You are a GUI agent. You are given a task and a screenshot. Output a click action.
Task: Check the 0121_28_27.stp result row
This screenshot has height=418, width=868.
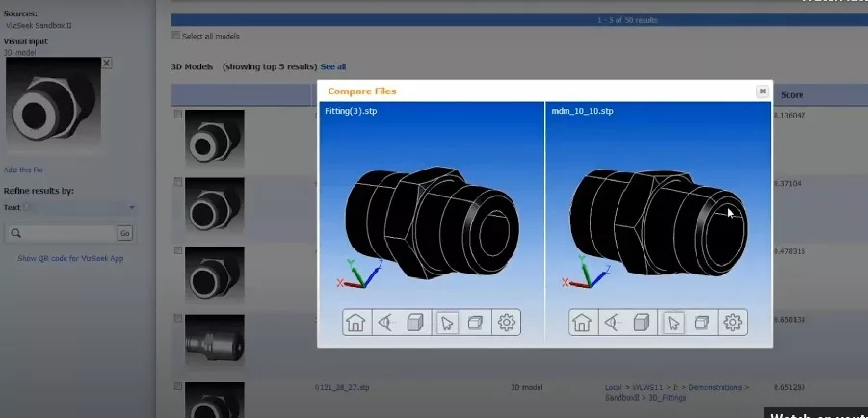click(178, 386)
